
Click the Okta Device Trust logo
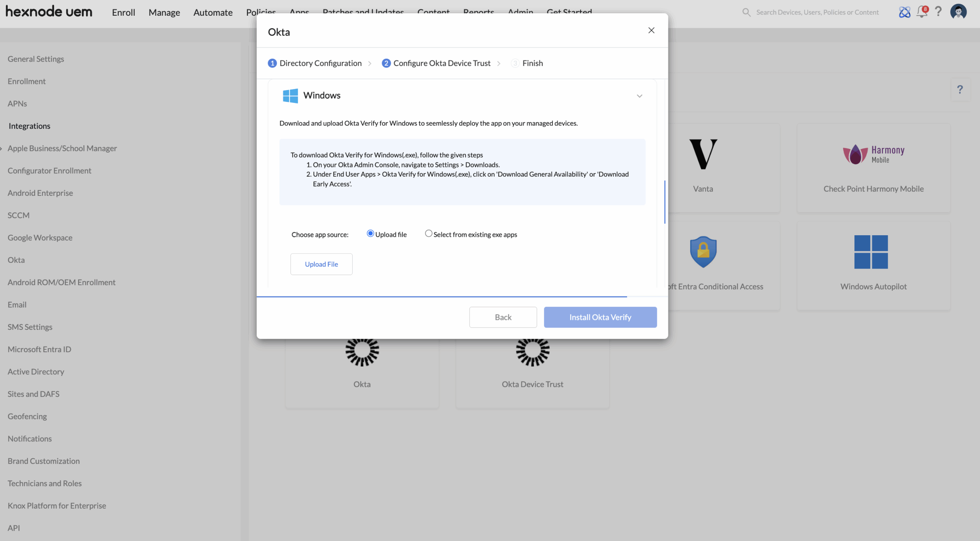532,351
